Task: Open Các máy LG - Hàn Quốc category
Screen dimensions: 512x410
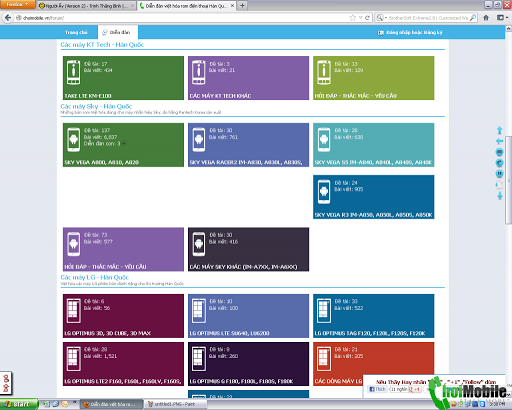Action: pos(94,277)
